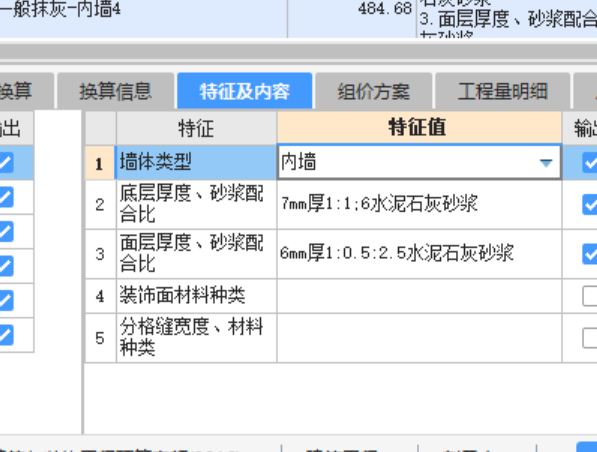The width and height of the screenshot is (597, 452).
Task: Toggle third checkbox in left output column
Action: (6, 232)
